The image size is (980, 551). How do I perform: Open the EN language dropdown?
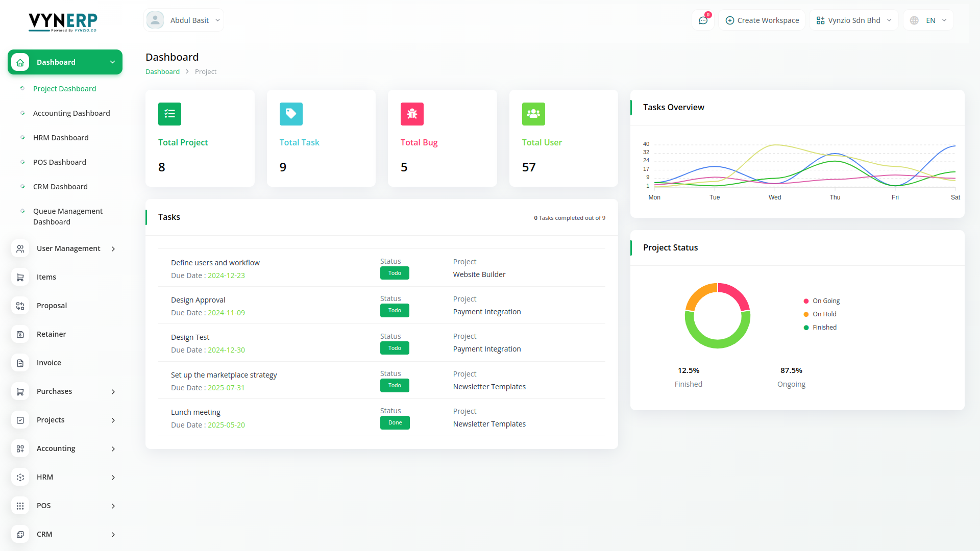pyautogui.click(x=928, y=20)
